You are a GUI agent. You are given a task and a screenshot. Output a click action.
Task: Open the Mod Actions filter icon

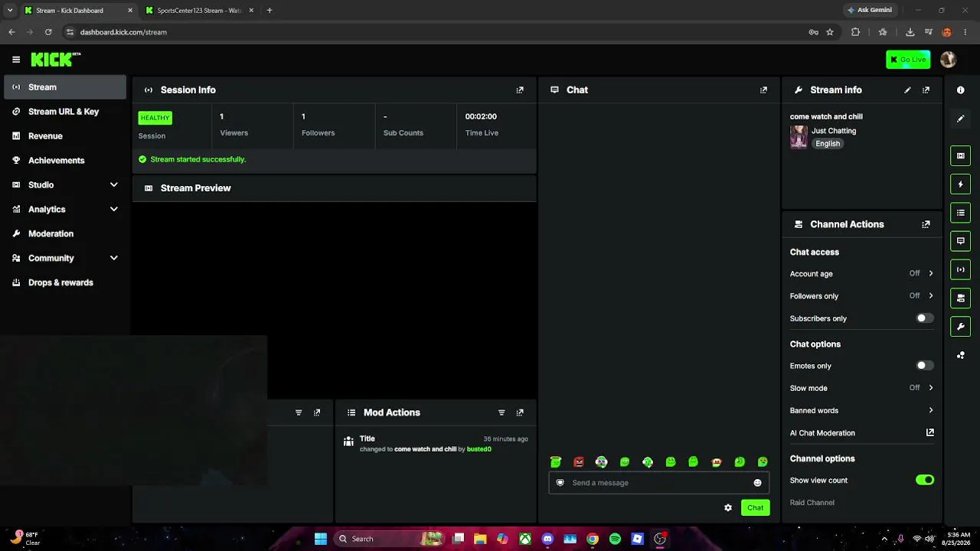point(501,412)
